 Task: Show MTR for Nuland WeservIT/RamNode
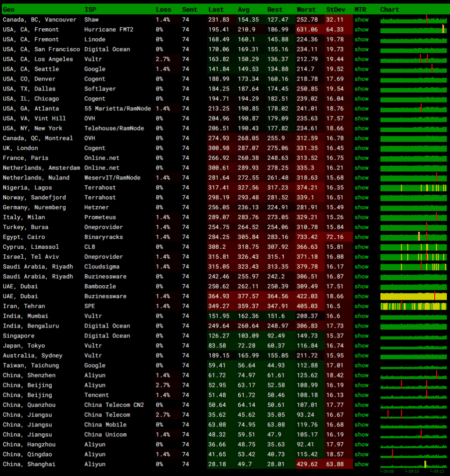361,178
